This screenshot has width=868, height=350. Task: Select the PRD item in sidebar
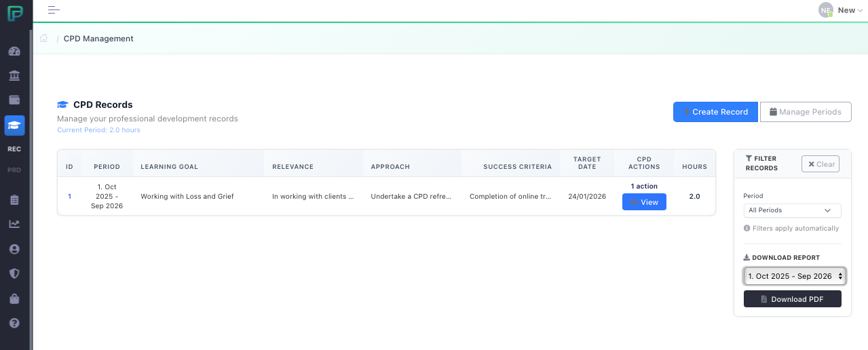tap(14, 170)
